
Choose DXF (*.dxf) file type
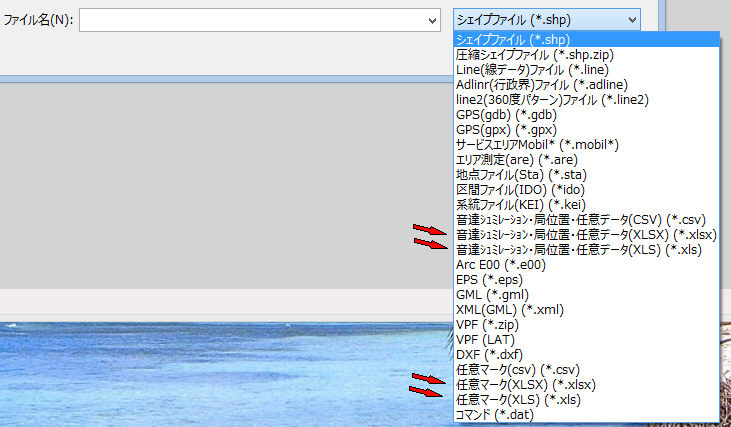(x=489, y=355)
